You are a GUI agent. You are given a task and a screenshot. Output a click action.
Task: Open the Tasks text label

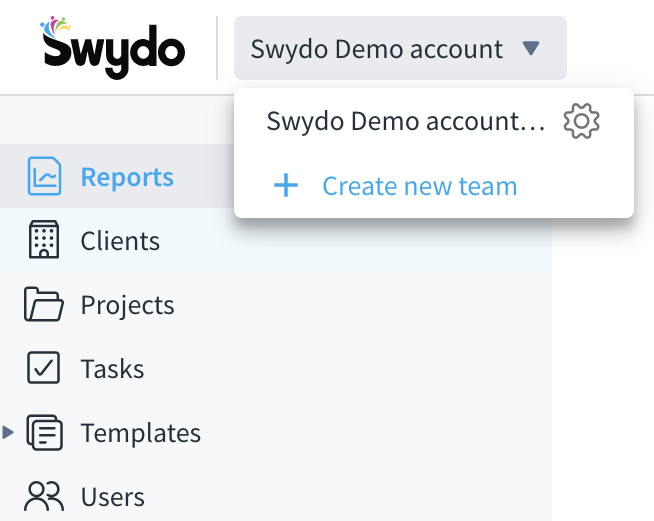[112, 369]
